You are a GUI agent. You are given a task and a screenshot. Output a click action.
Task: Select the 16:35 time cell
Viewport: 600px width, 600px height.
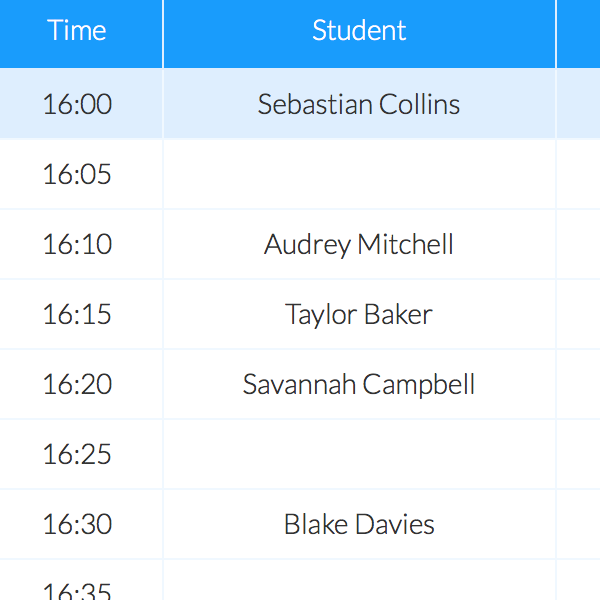coord(78,588)
